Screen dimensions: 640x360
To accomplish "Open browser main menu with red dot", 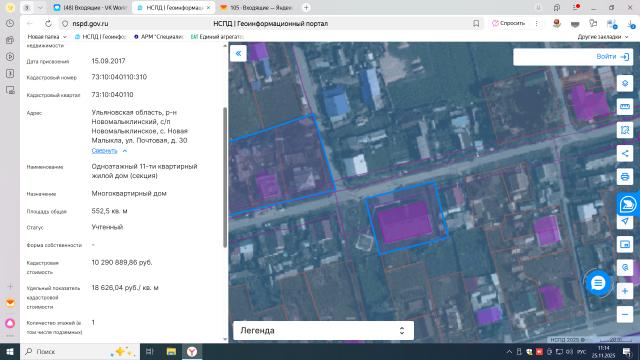I will (x=576, y=7).
